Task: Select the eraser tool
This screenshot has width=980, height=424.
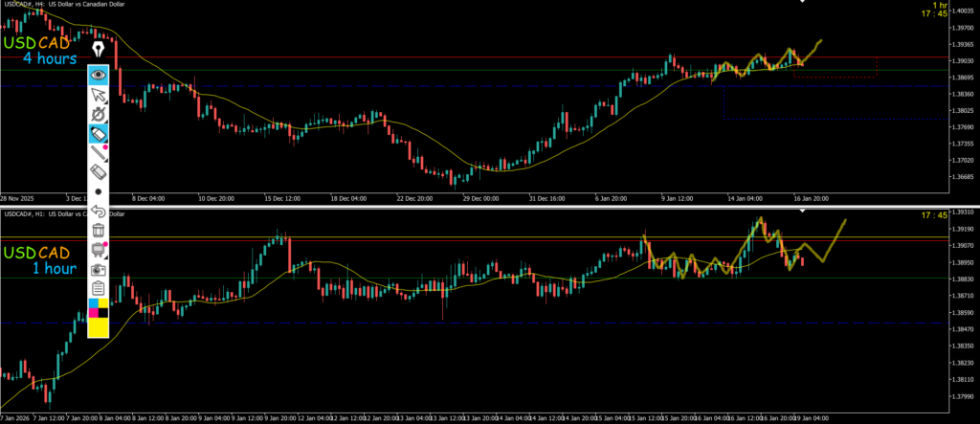Action: click(x=98, y=171)
